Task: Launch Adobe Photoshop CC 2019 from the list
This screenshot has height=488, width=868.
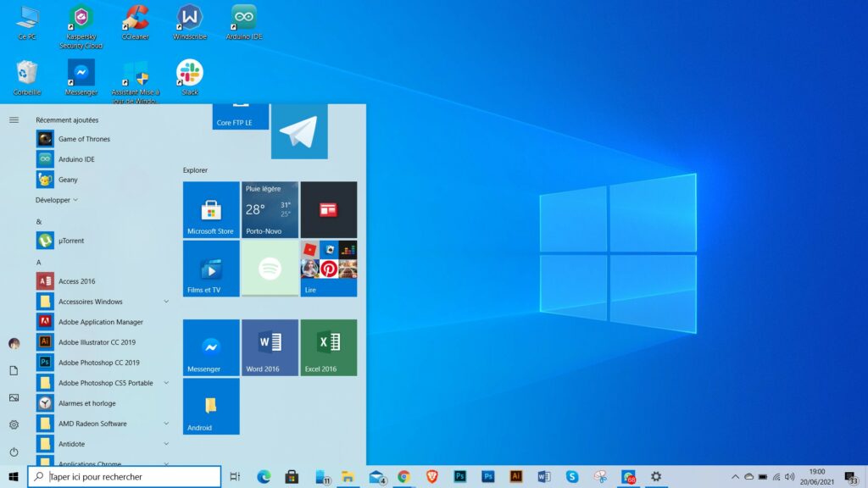Action: (x=103, y=363)
